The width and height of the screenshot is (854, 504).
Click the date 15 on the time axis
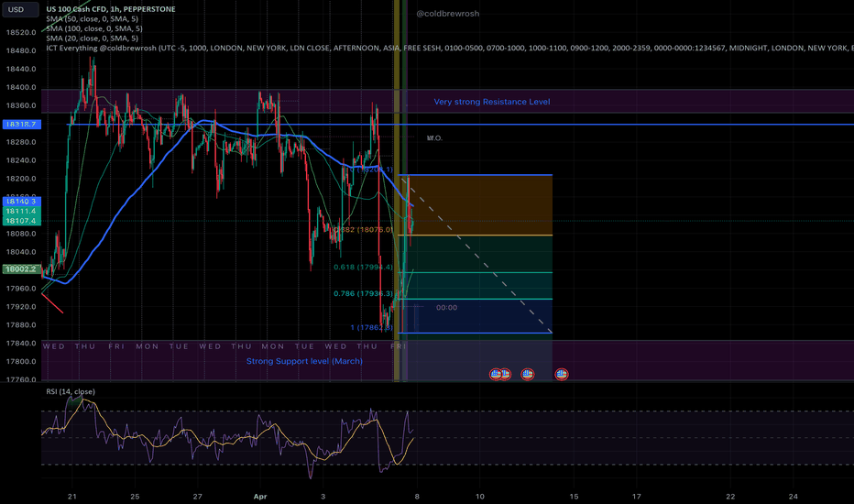574,497
